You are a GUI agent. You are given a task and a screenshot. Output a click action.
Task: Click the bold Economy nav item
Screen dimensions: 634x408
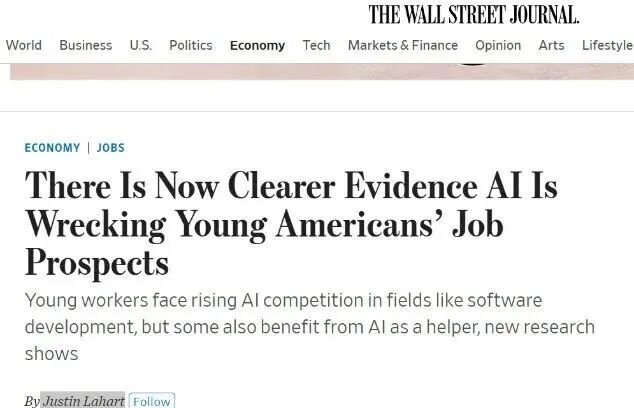[x=257, y=45]
